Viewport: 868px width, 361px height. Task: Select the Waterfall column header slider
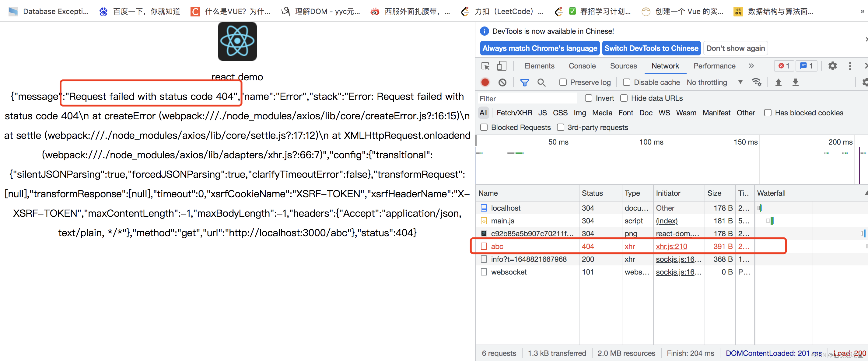click(864, 193)
